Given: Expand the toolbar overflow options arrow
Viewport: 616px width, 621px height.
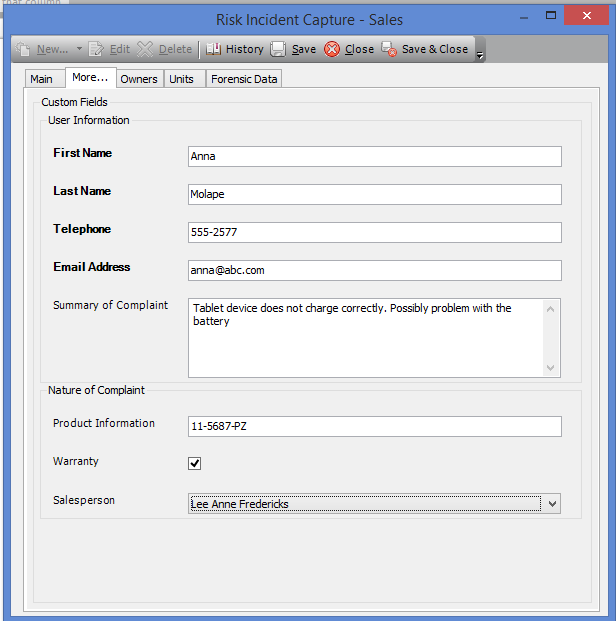Looking at the screenshot, I should click(480, 55).
